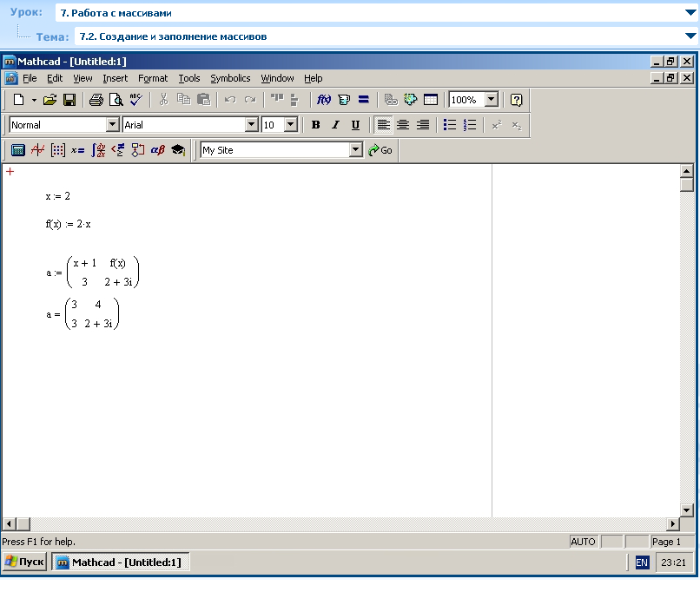The width and height of the screenshot is (700, 592).
Task: Open the Insert menu
Action: pyautogui.click(x=116, y=78)
